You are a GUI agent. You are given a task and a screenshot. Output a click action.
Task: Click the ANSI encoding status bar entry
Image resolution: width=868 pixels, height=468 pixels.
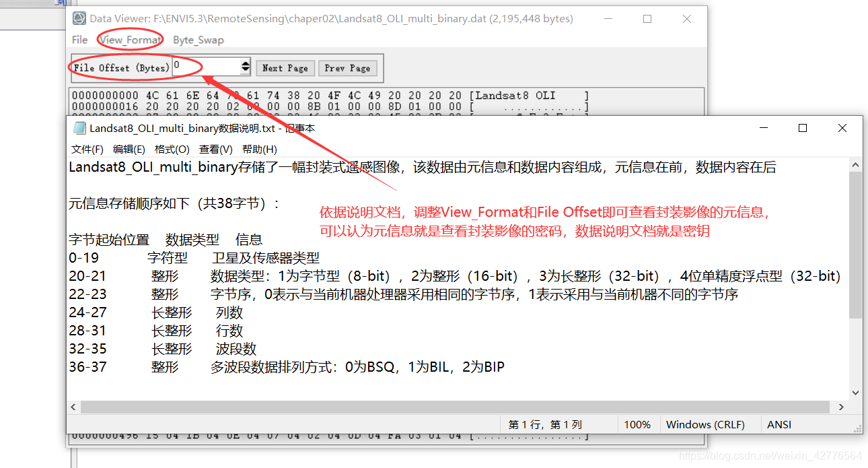click(x=779, y=424)
